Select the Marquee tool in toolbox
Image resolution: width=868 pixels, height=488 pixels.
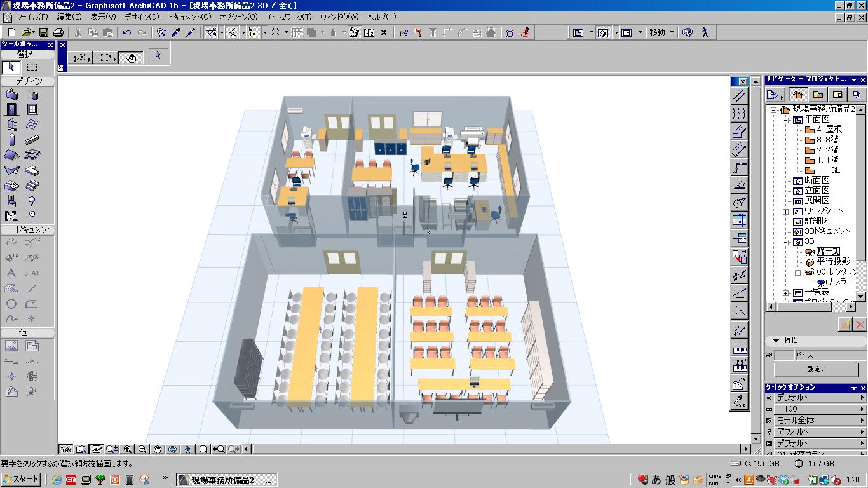32,67
